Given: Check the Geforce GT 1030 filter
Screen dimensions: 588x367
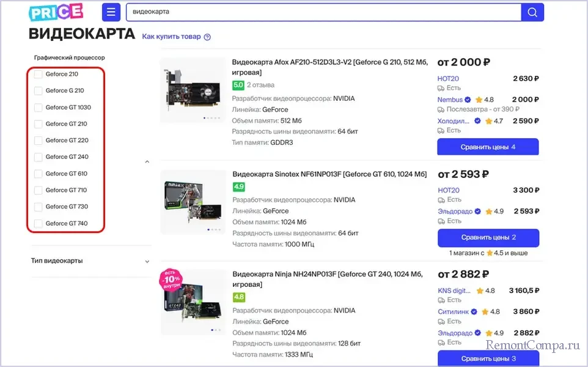Looking at the screenshot, I should pos(39,107).
